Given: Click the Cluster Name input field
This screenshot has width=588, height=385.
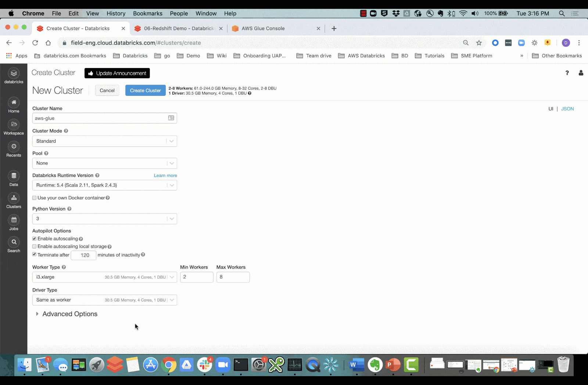Looking at the screenshot, I should [x=105, y=118].
